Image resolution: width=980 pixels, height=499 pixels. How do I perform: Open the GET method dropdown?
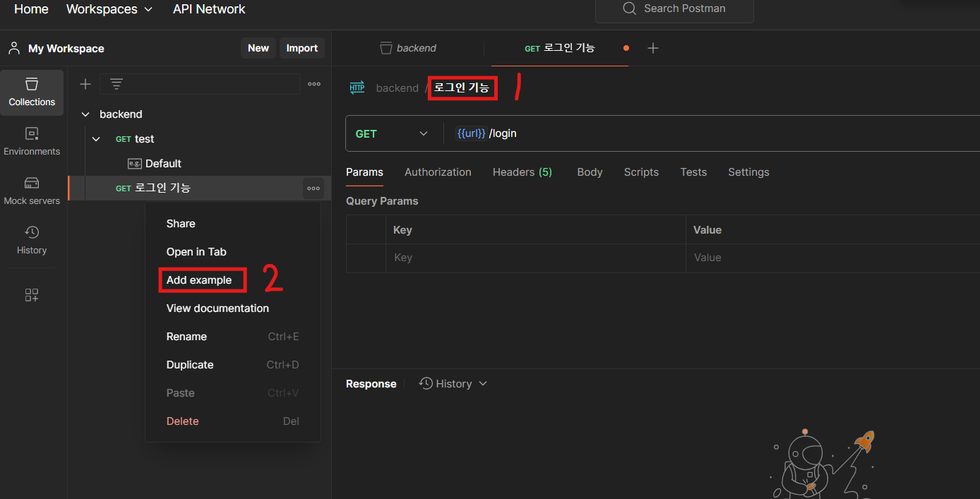(x=392, y=133)
